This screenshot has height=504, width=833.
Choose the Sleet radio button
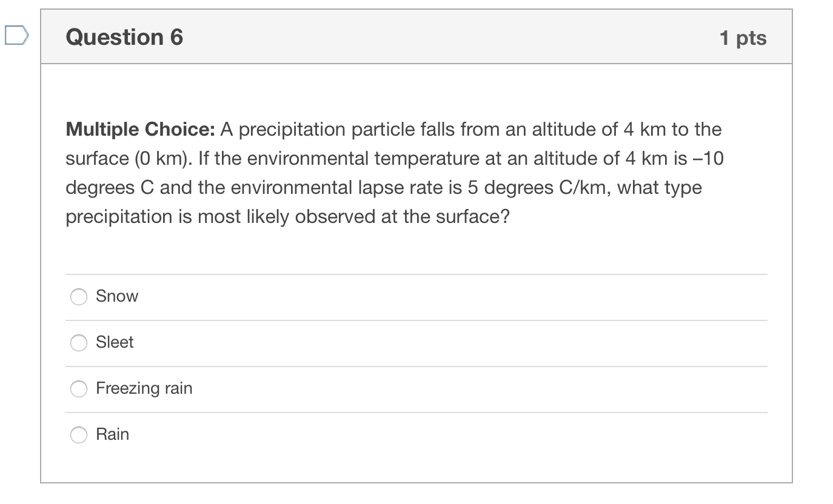pyautogui.click(x=79, y=342)
